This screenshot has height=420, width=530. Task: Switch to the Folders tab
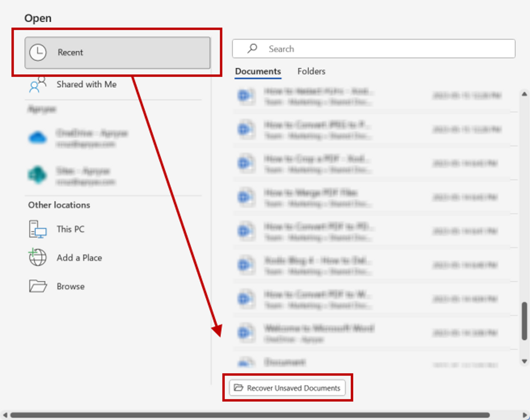[x=311, y=71]
